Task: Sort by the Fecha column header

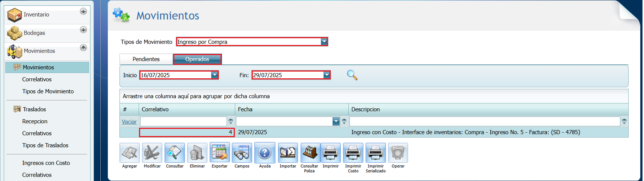Action: [292, 109]
